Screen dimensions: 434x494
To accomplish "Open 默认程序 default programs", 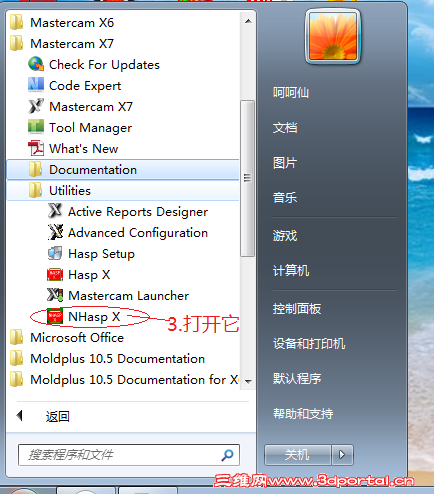I will click(297, 378).
